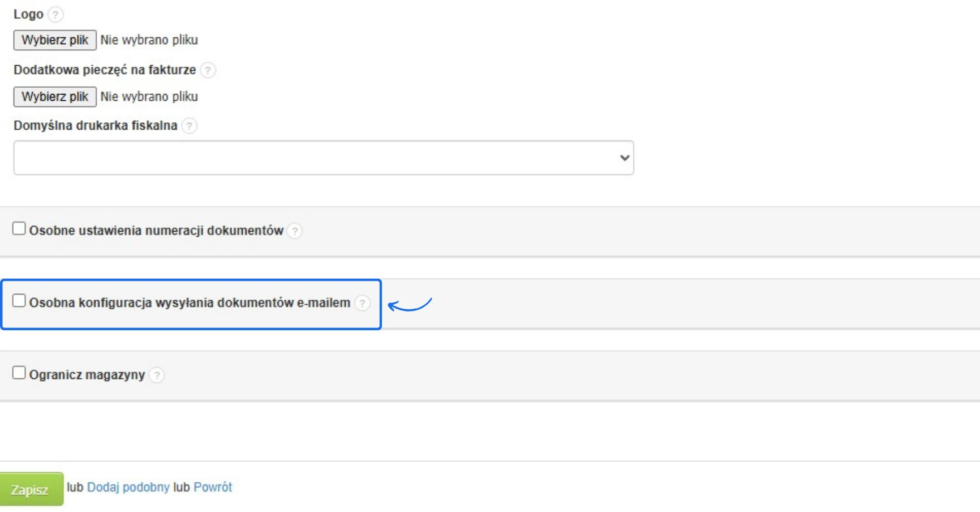Click help icon for e-mail document sending configuration
Image resolution: width=980 pixels, height=512 pixels.
[x=362, y=303]
